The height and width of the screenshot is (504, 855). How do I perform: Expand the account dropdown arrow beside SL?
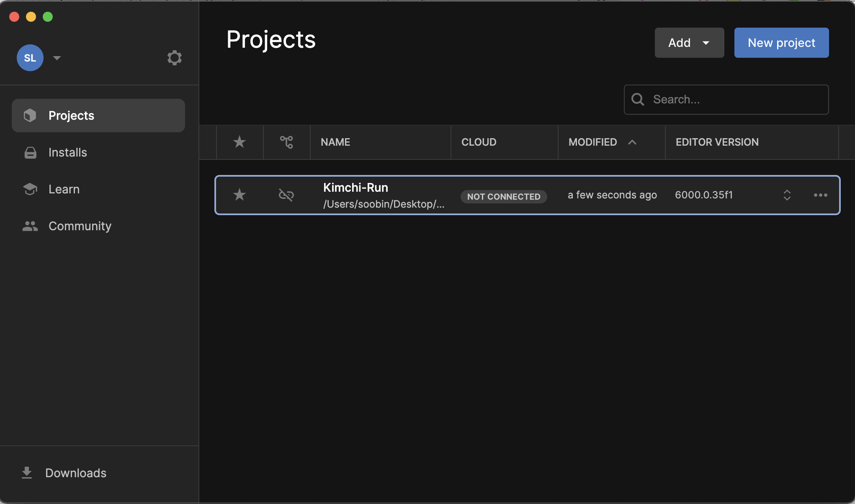[57, 58]
